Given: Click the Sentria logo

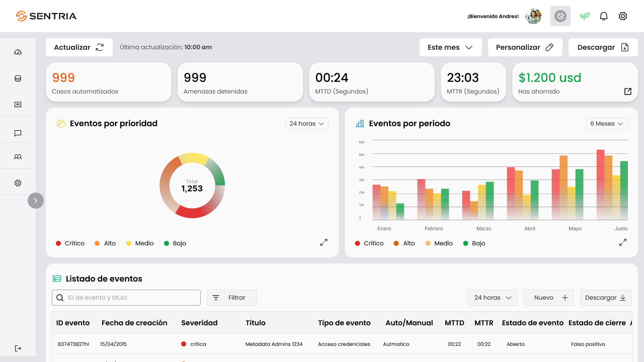Looking at the screenshot, I should (x=46, y=16).
